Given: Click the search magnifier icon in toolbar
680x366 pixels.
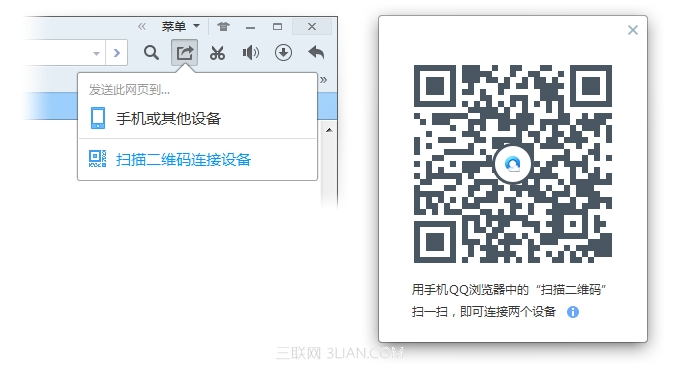Looking at the screenshot, I should [151, 52].
